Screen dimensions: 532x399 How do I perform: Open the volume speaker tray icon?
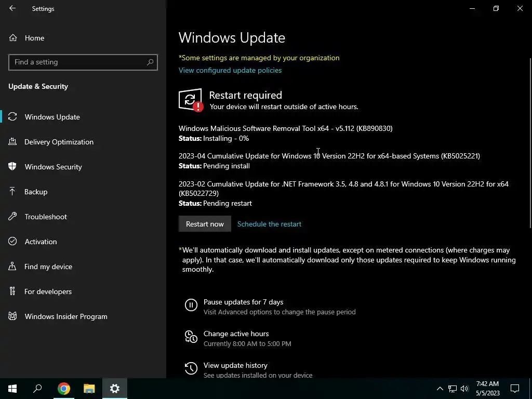pyautogui.click(x=464, y=389)
